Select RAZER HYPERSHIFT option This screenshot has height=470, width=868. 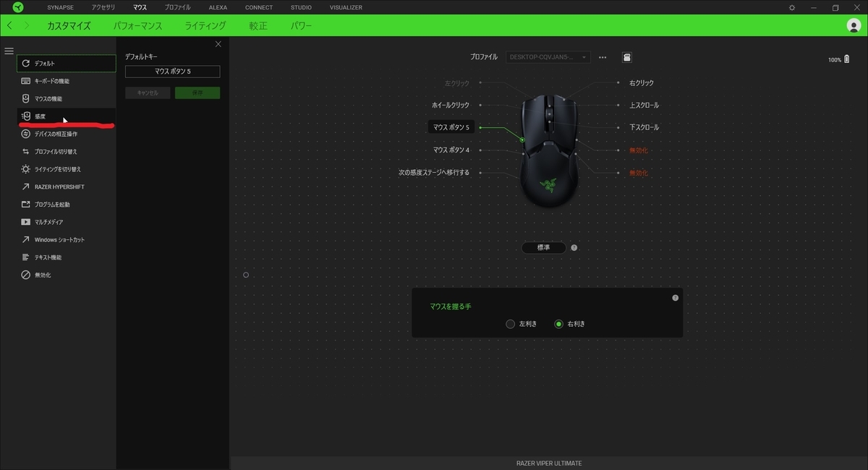pos(66,187)
